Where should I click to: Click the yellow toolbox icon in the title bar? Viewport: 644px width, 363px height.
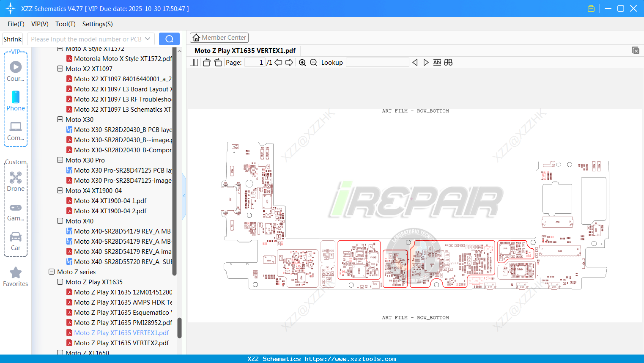point(591,8)
